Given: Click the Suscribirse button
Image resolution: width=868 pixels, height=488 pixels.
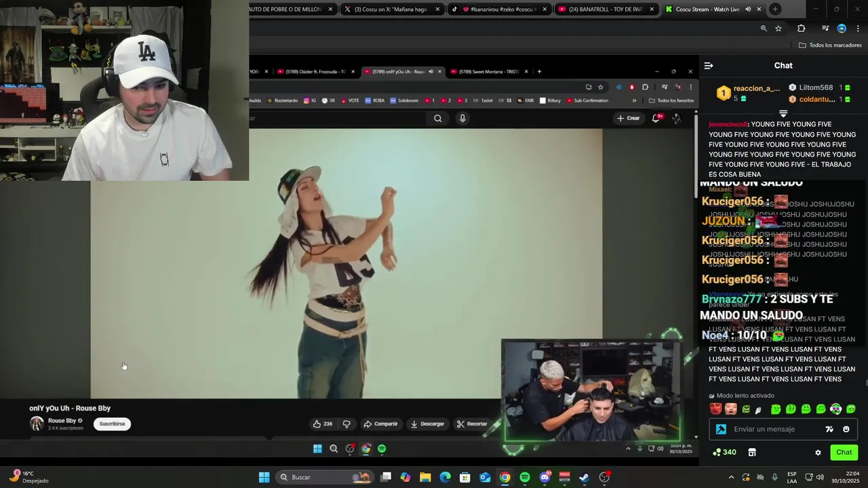Looking at the screenshot, I should click(112, 424).
